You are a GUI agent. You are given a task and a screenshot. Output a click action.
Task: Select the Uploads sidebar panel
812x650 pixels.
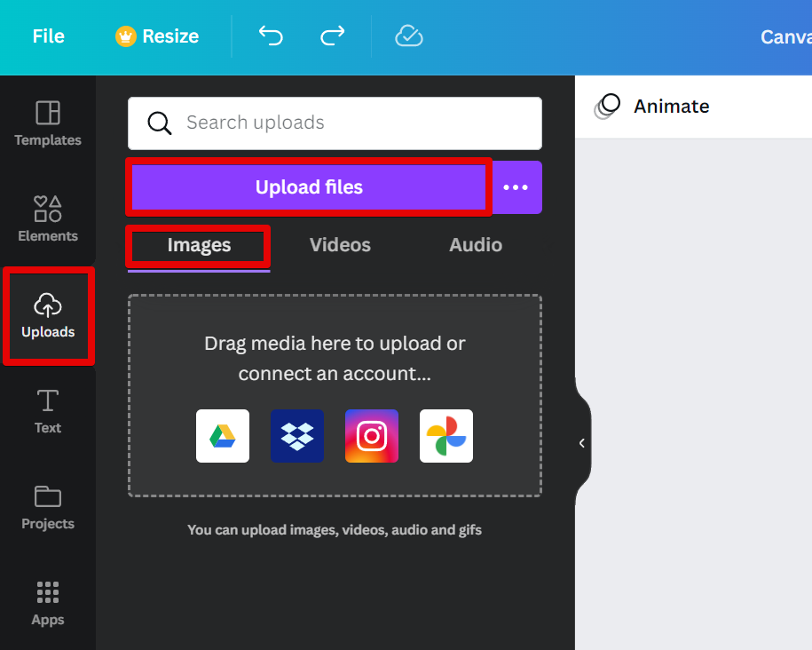(x=48, y=316)
